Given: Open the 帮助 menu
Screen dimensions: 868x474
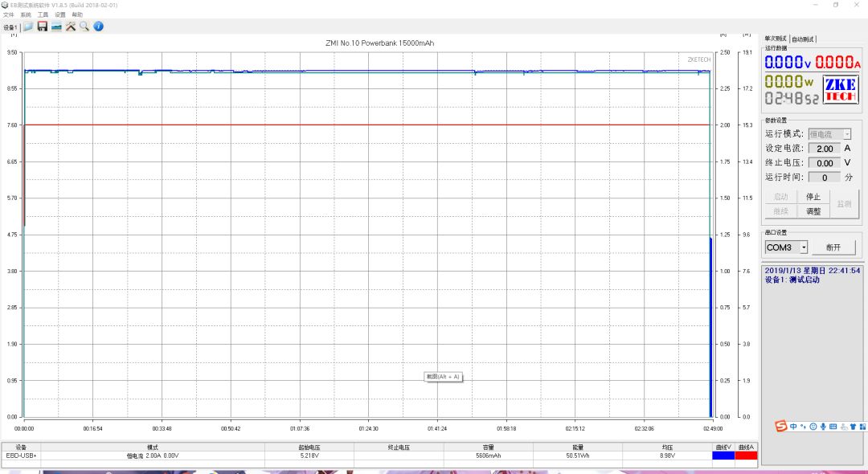Looking at the screenshot, I should click(x=77, y=15).
